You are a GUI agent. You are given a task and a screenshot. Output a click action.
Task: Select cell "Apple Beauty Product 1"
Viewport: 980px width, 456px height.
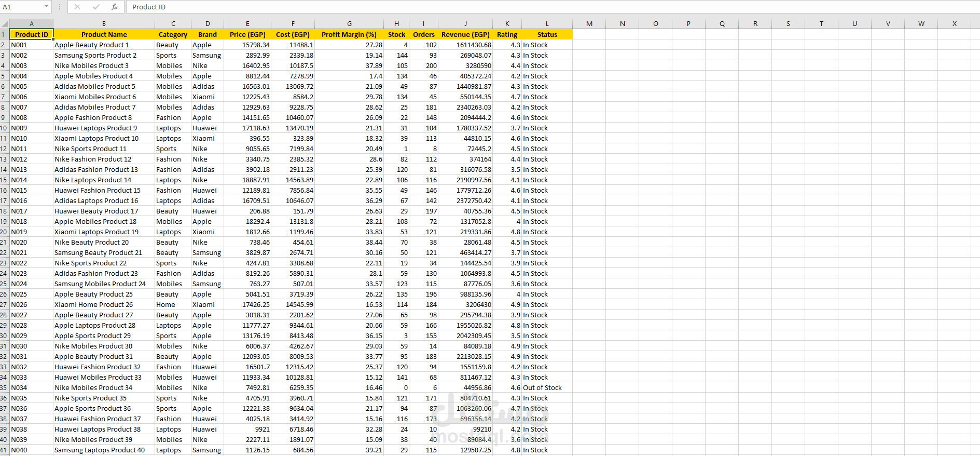[104, 45]
